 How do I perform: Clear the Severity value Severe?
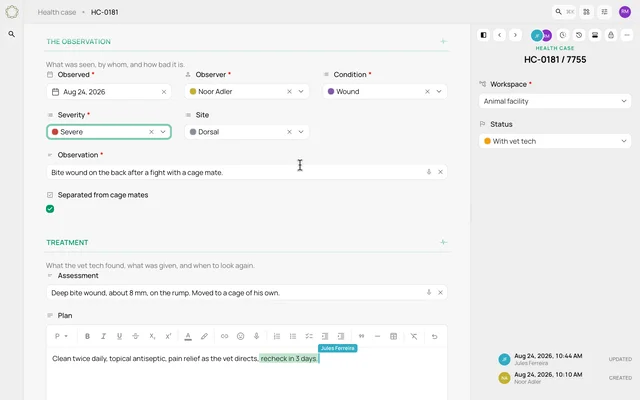coord(151,132)
